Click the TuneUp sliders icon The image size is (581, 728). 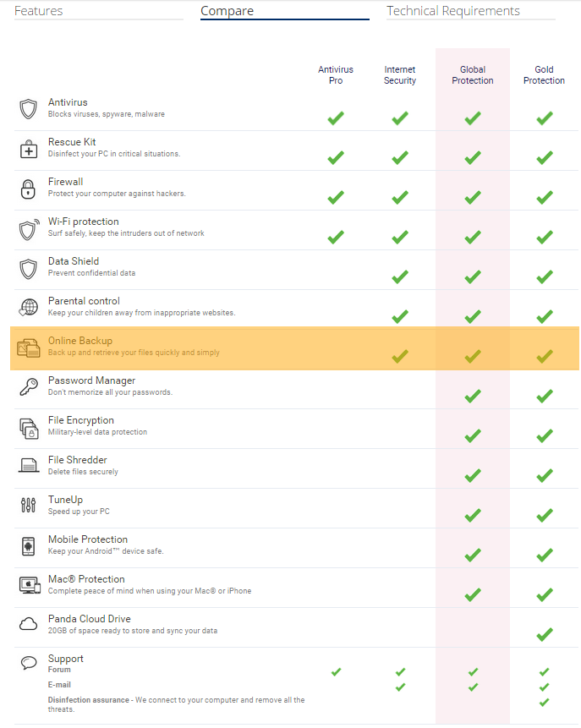[28, 505]
